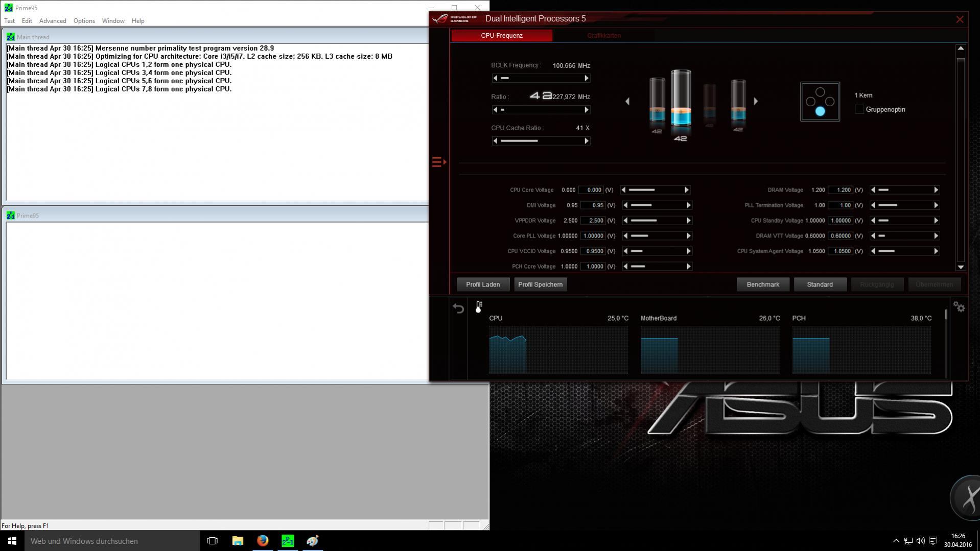Open Options menu in Prime95
This screenshot has height=551, width=980.
84,21
